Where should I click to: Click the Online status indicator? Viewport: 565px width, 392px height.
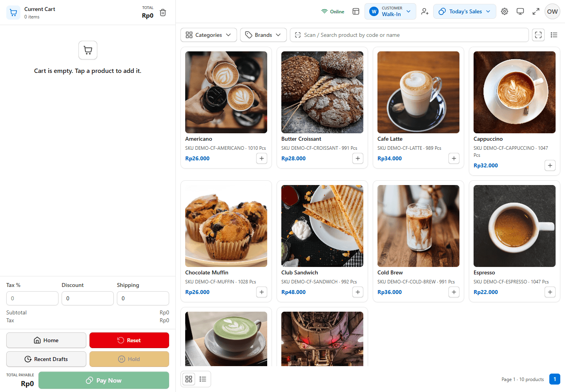point(333,11)
